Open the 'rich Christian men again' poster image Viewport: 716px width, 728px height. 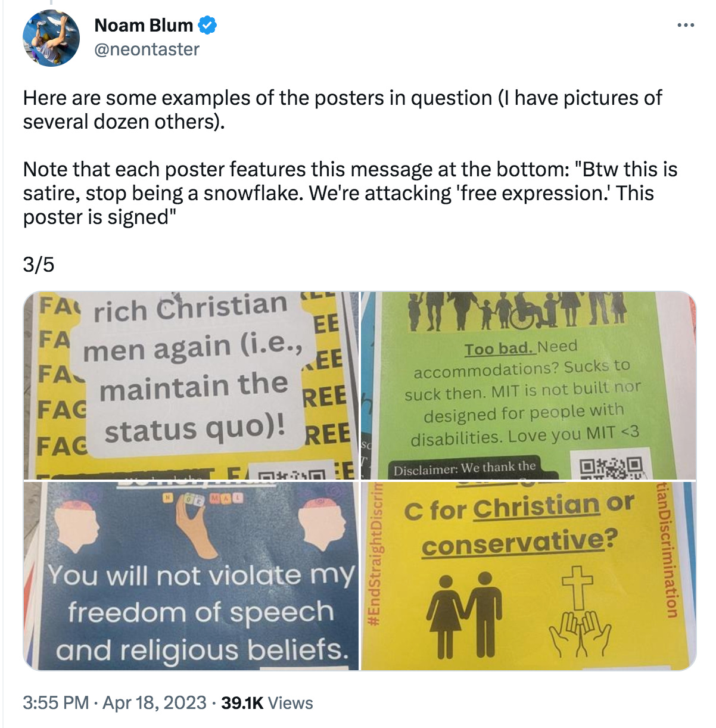(191, 385)
